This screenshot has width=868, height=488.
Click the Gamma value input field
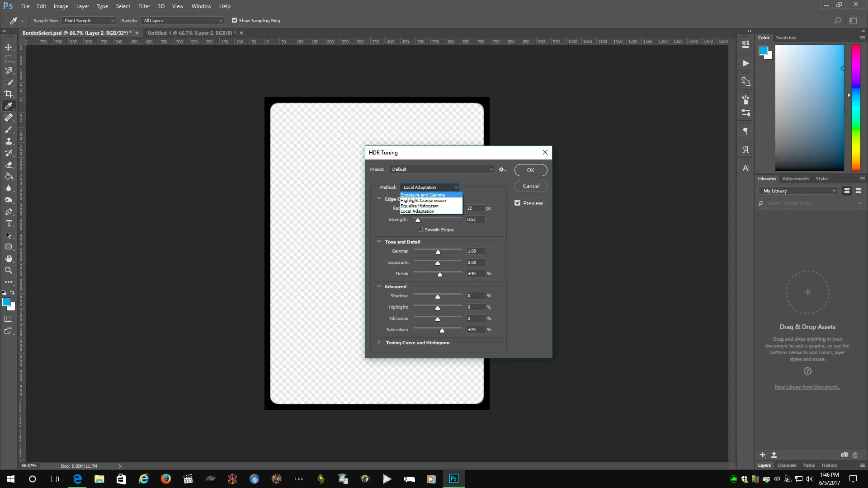click(475, 251)
